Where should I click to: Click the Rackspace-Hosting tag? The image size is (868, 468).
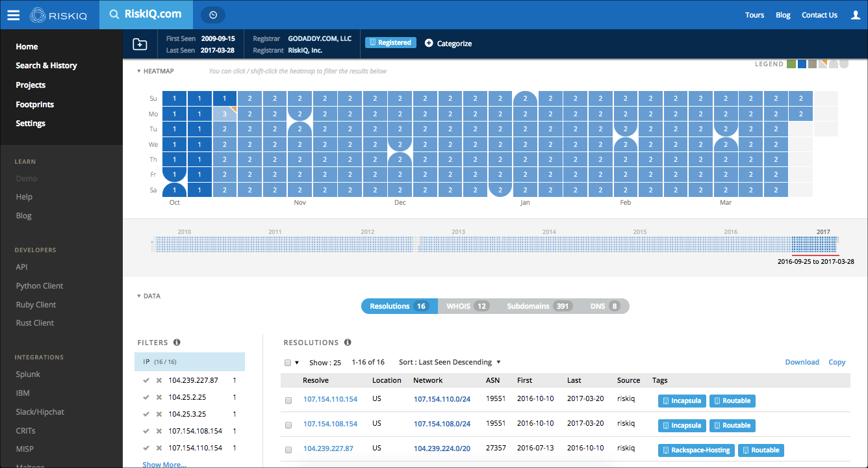[696, 450]
